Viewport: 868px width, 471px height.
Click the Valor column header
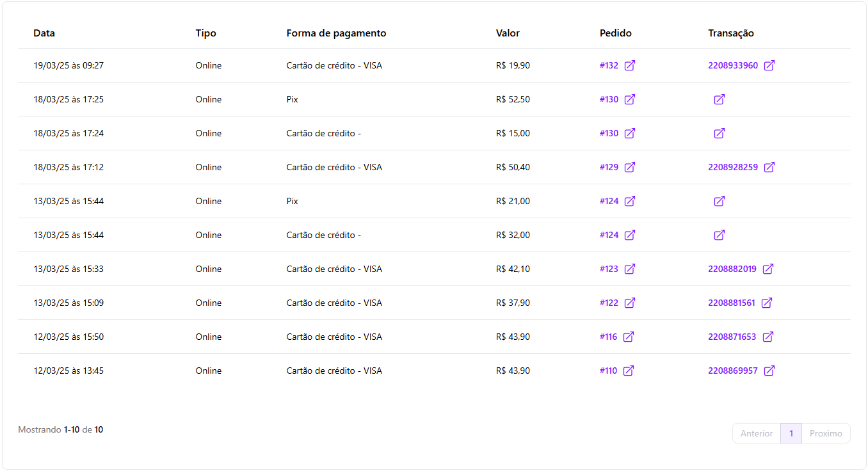[x=508, y=33]
